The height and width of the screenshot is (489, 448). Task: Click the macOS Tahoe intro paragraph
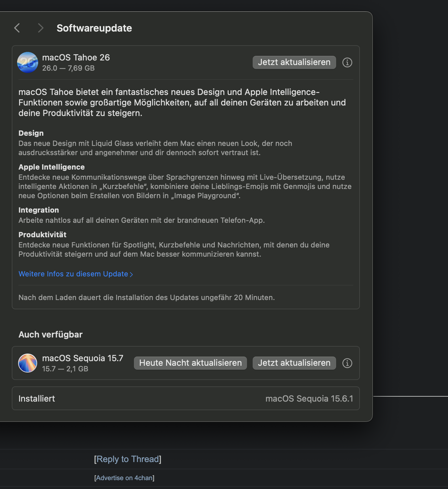tap(182, 103)
